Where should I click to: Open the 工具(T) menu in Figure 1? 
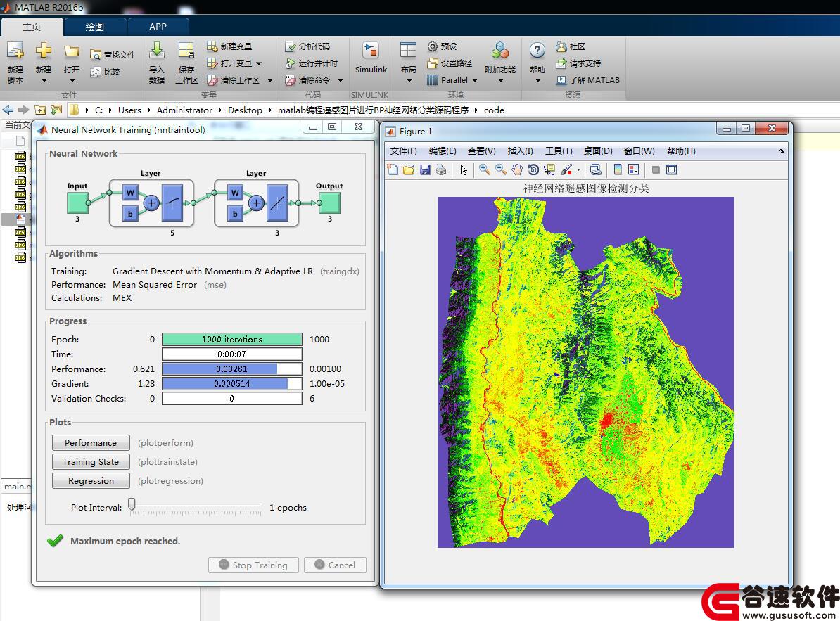click(559, 151)
